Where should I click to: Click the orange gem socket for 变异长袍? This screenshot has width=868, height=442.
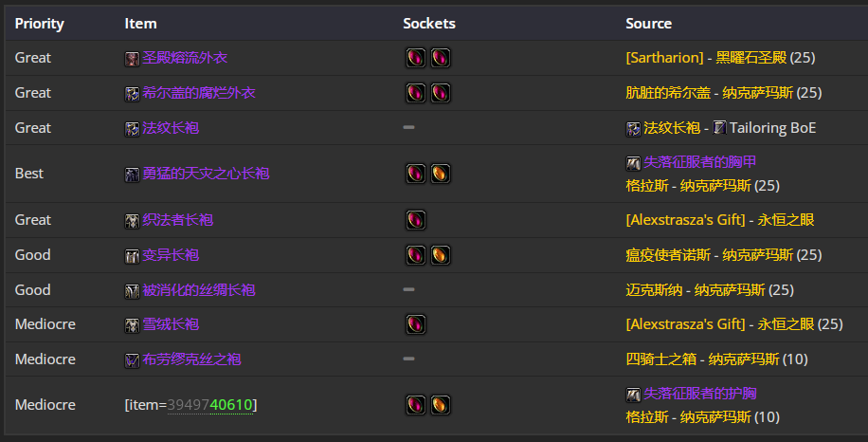pos(441,255)
